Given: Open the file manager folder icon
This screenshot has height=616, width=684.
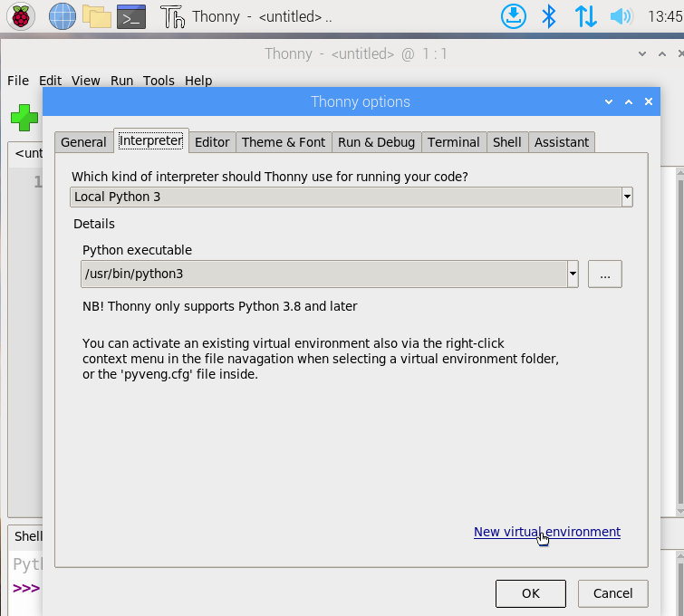Looking at the screenshot, I should click(x=97, y=16).
